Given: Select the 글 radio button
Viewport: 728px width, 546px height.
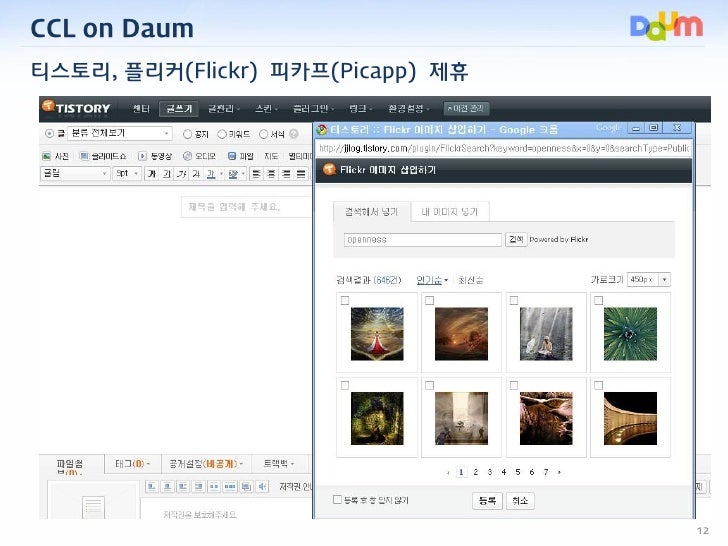Looking at the screenshot, I should click(49, 134).
